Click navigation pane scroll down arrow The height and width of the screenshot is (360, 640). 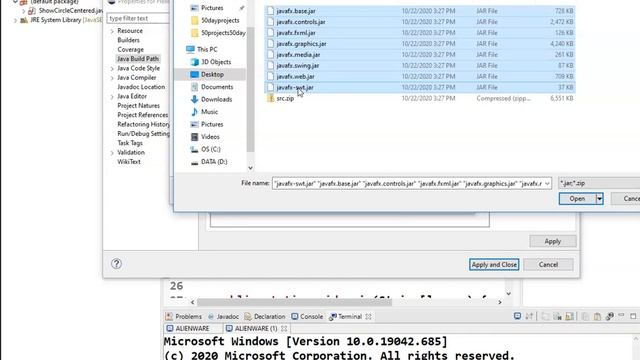pos(250,168)
